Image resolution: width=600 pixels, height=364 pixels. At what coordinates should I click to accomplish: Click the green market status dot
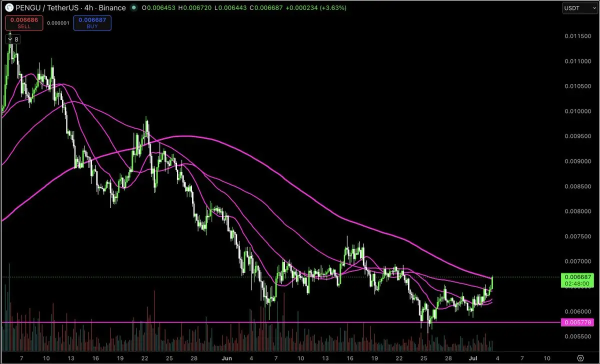tap(133, 8)
